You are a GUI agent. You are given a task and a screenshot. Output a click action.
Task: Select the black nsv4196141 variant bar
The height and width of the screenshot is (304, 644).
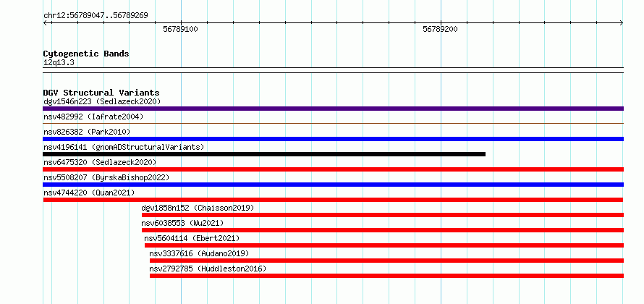[x=264, y=154]
